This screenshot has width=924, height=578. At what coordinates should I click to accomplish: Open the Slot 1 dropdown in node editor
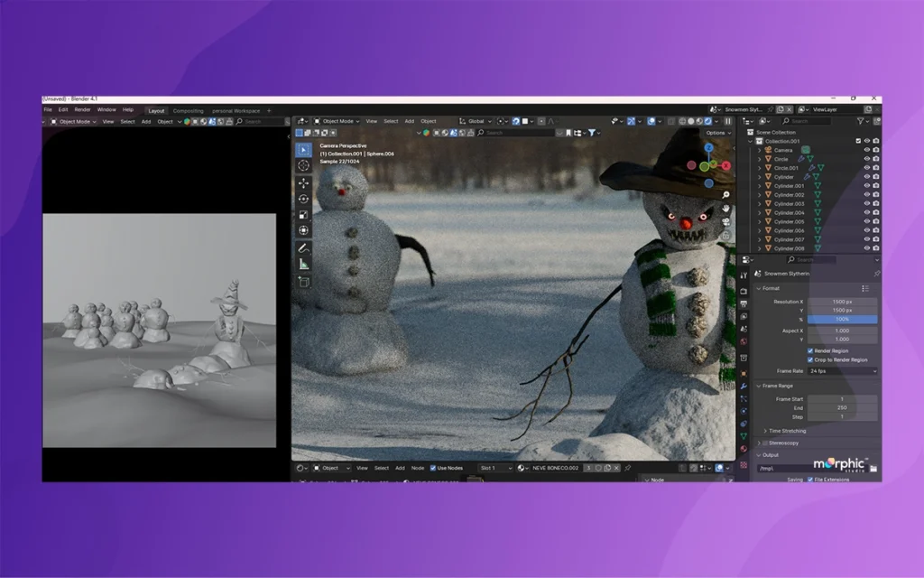[495, 468]
